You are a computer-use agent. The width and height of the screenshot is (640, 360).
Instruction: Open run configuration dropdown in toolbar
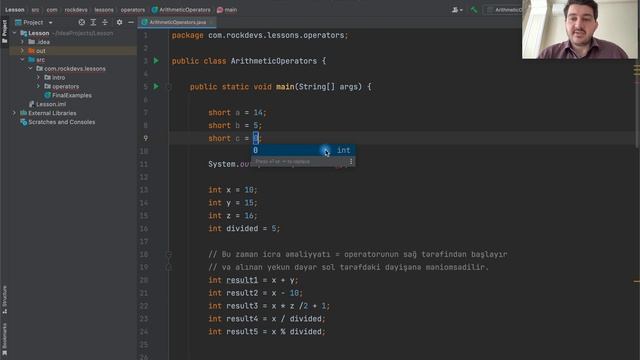pos(504,9)
